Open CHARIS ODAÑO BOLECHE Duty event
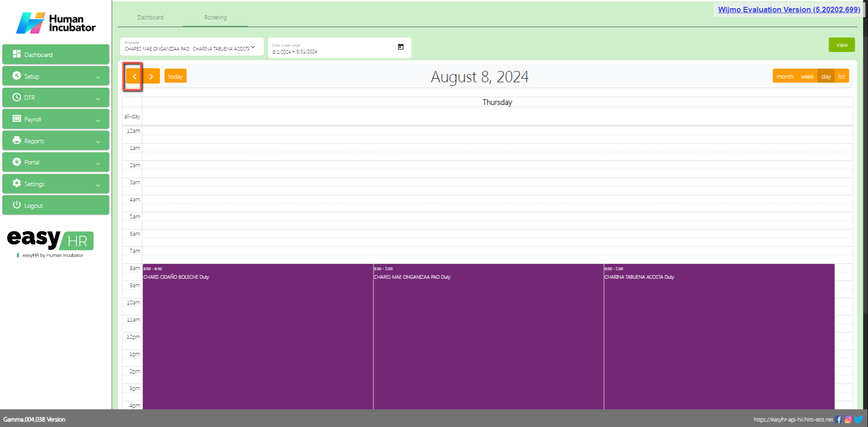 click(258, 337)
